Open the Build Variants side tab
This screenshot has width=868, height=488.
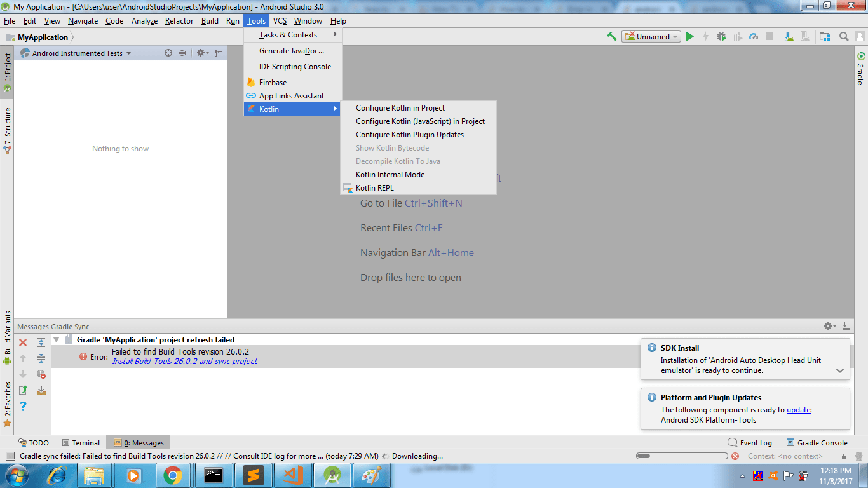(x=7, y=337)
